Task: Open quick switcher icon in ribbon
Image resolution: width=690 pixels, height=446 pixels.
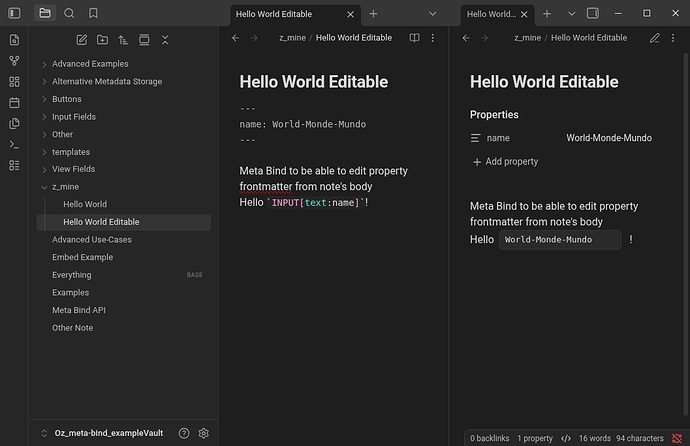Action: point(14,40)
